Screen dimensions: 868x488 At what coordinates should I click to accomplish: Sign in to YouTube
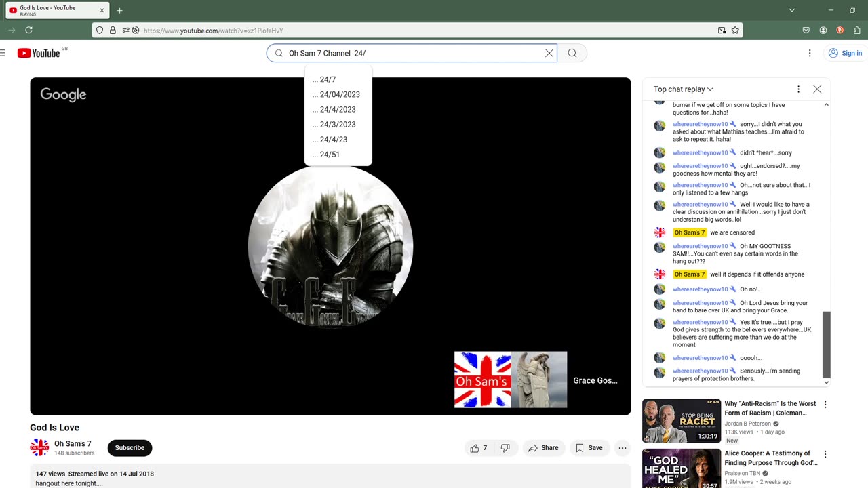(x=845, y=53)
